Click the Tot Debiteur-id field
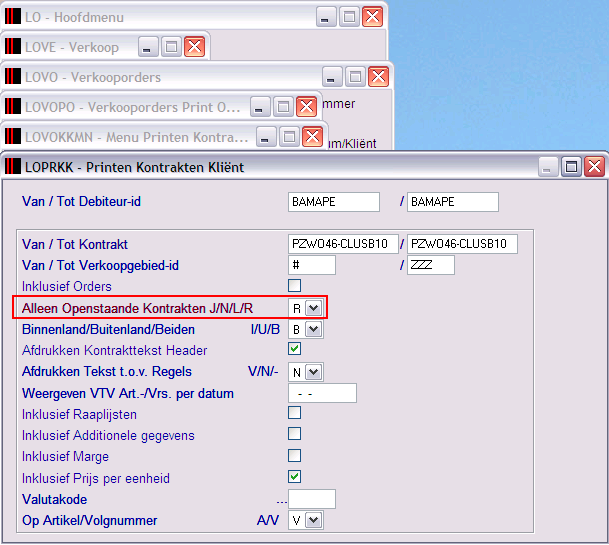This screenshot has width=609, height=545. (x=452, y=202)
